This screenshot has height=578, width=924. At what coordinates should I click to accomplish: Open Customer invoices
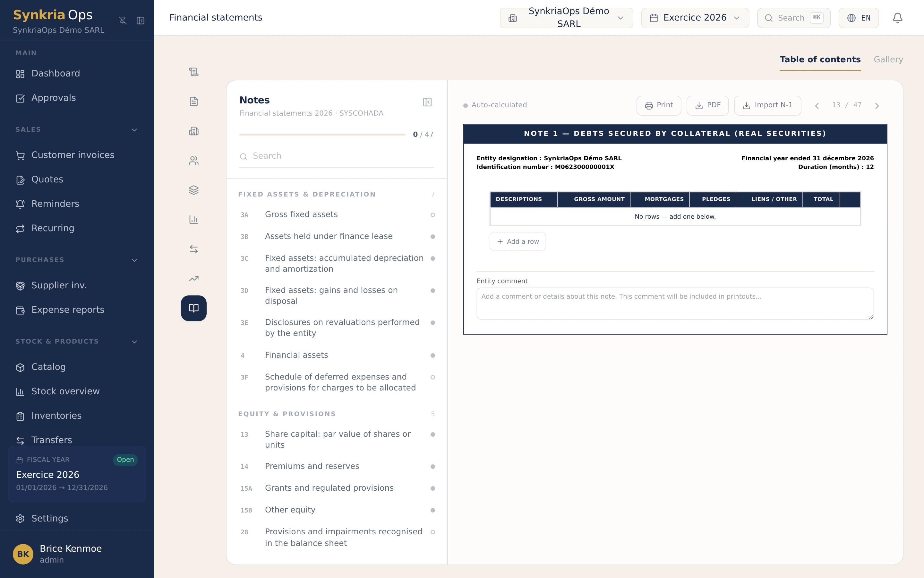pyautogui.click(x=77, y=155)
